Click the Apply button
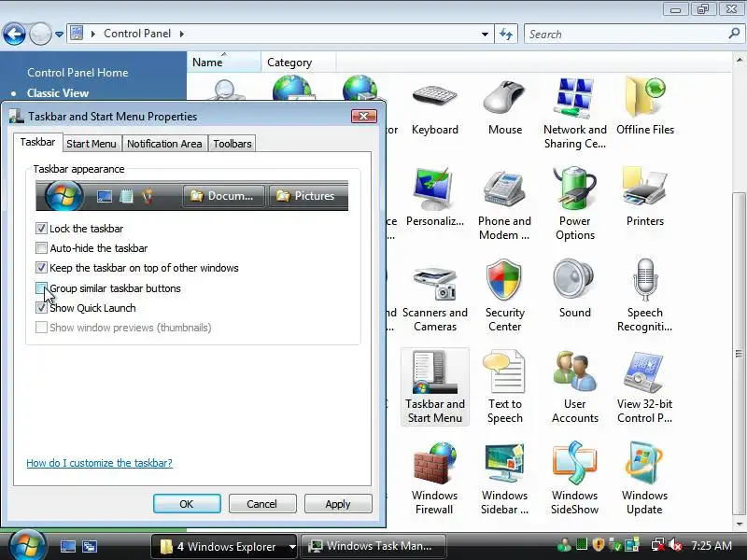Image resolution: width=747 pixels, height=560 pixels. tap(338, 504)
